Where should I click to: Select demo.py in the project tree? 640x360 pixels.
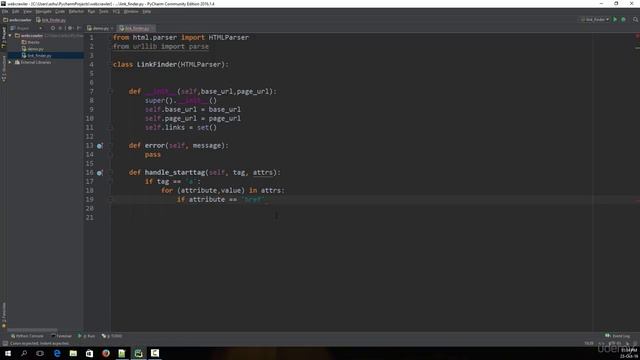click(x=33, y=49)
